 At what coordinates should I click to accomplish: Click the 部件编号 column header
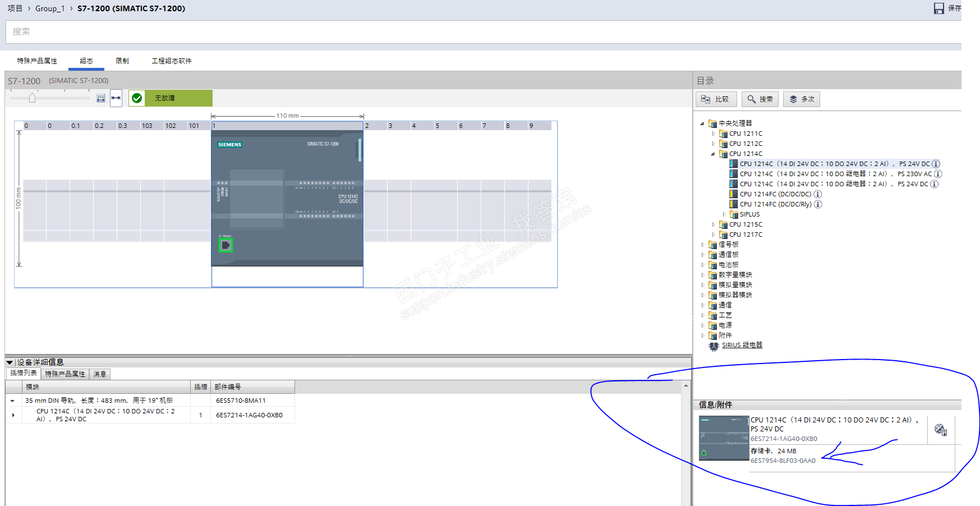(252, 387)
